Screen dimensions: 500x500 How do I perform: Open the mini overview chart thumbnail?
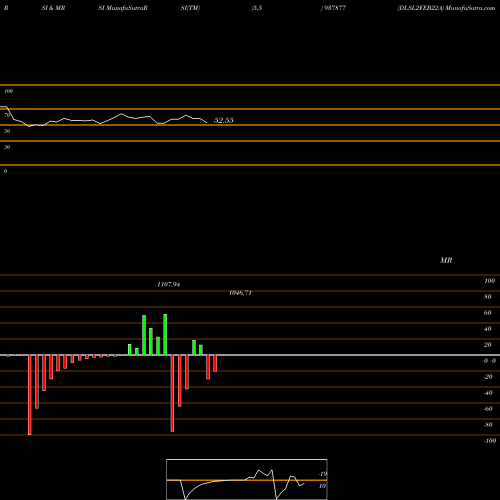point(247,479)
